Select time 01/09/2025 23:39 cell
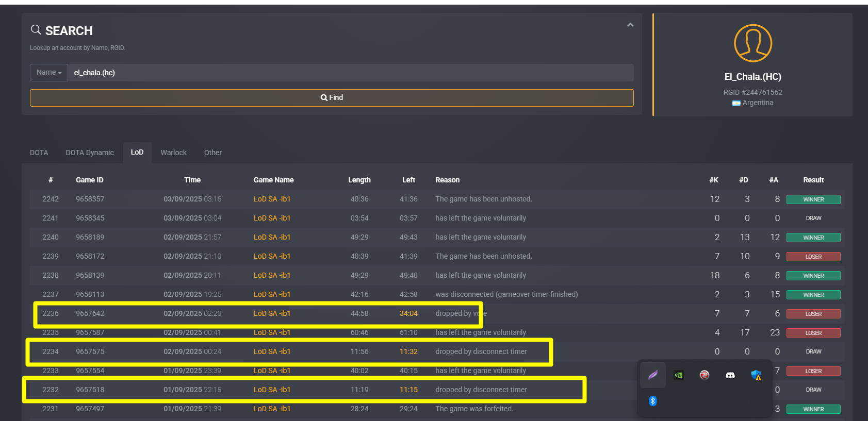 point(192,371)
